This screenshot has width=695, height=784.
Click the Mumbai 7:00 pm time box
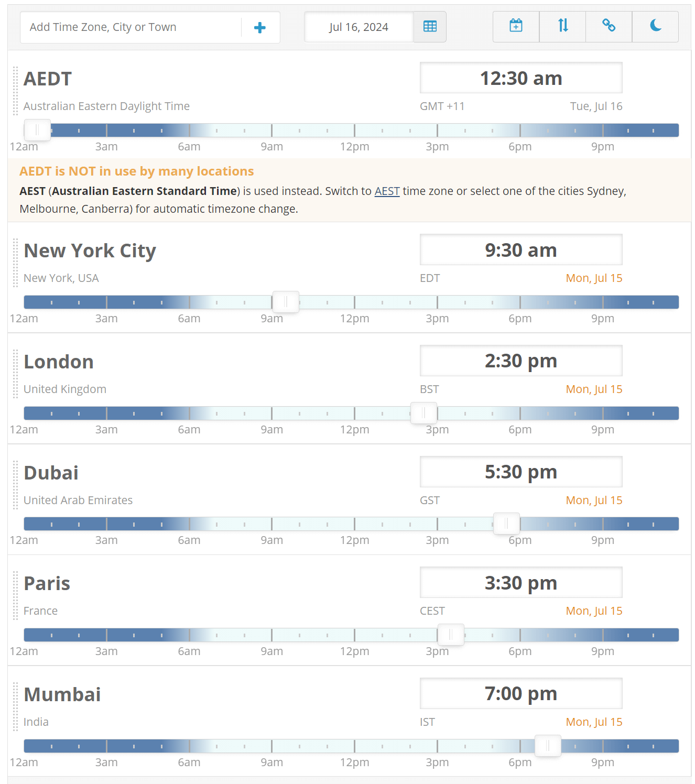click(x=521, y=693)
